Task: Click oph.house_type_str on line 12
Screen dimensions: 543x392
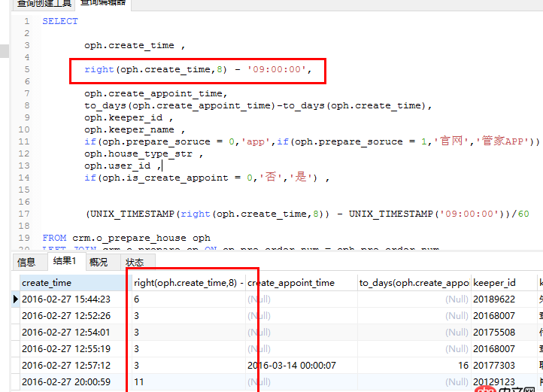Action: pyautogui.click(x=138, y=154)
